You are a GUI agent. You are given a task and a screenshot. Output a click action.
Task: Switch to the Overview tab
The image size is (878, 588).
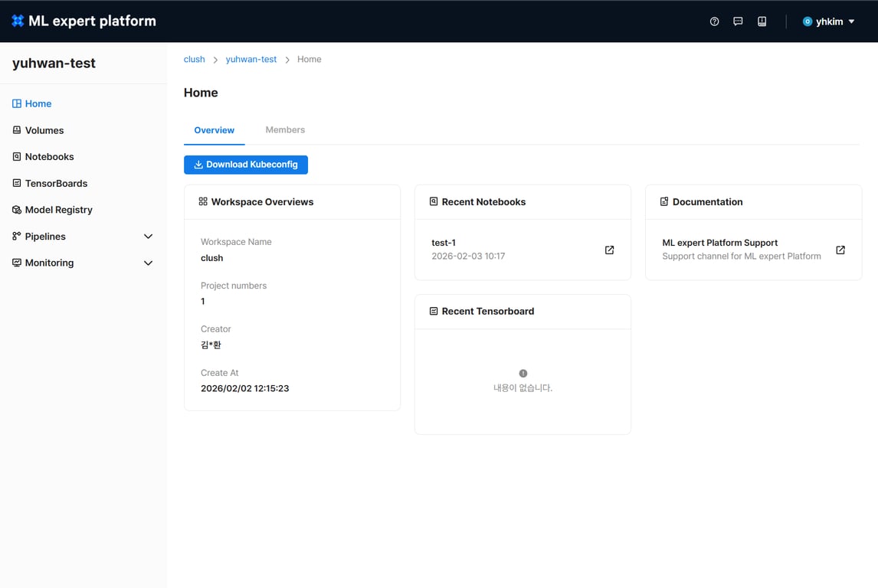pos(215,130)
